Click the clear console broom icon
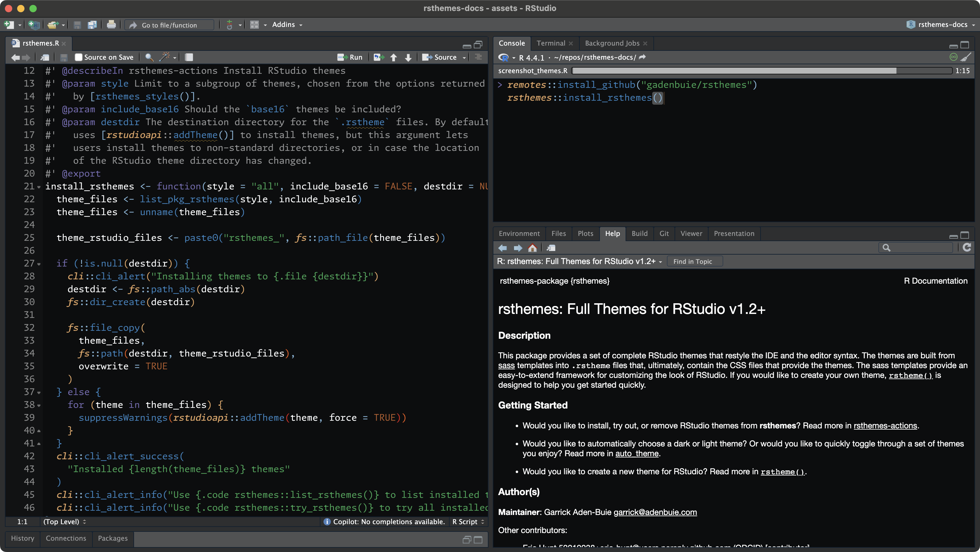Image resolution: width=980 pixels, height=552 pixels. tap(966, 57)
